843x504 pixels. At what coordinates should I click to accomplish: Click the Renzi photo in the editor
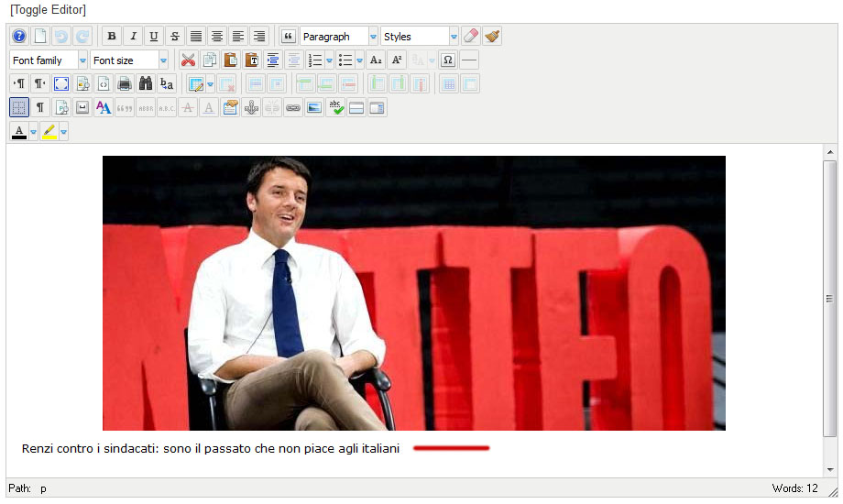click(x=413, y=293)
